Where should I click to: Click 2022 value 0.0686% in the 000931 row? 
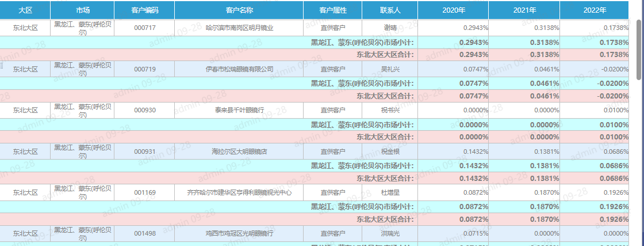(x=616, y=152)
